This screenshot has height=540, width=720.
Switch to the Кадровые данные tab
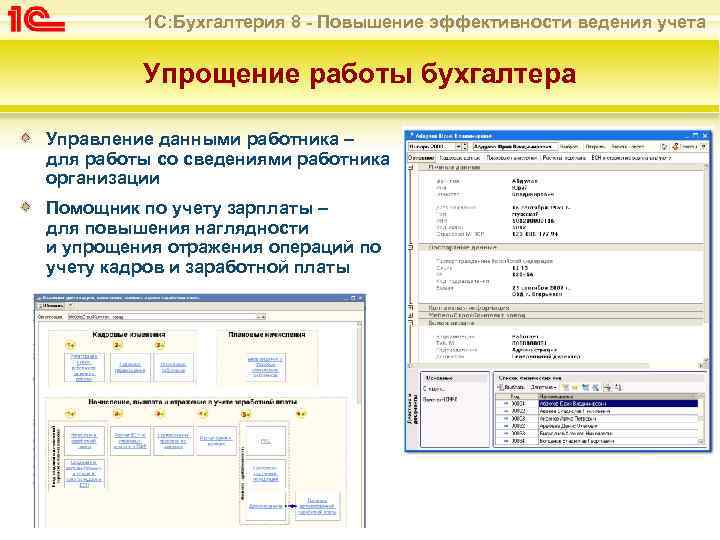click(x=460, y=158)
